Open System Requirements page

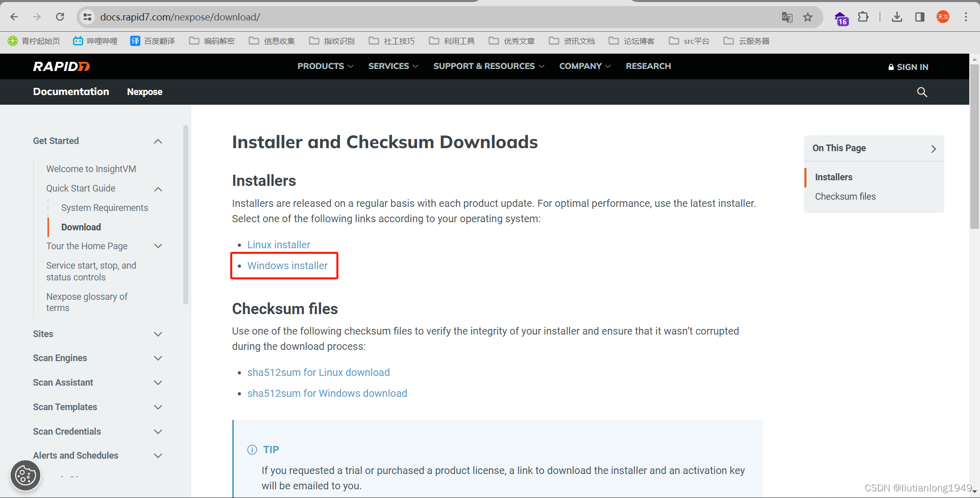(x=105, y=208)
